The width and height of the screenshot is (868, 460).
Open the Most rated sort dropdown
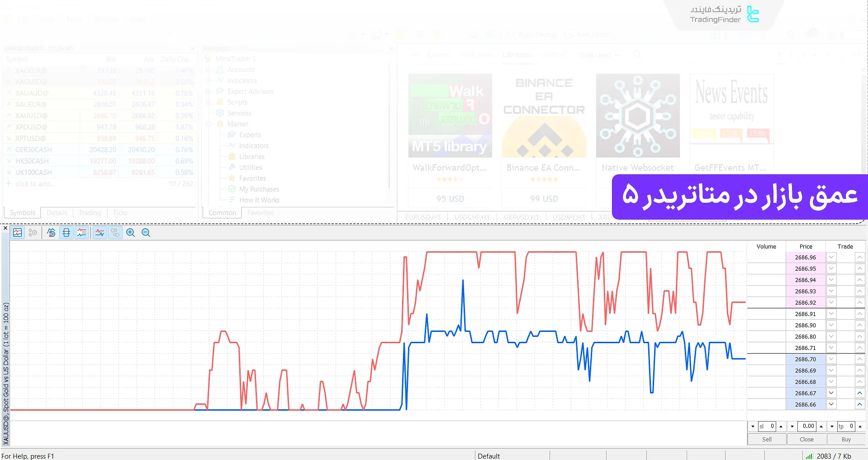coord(598,55)
